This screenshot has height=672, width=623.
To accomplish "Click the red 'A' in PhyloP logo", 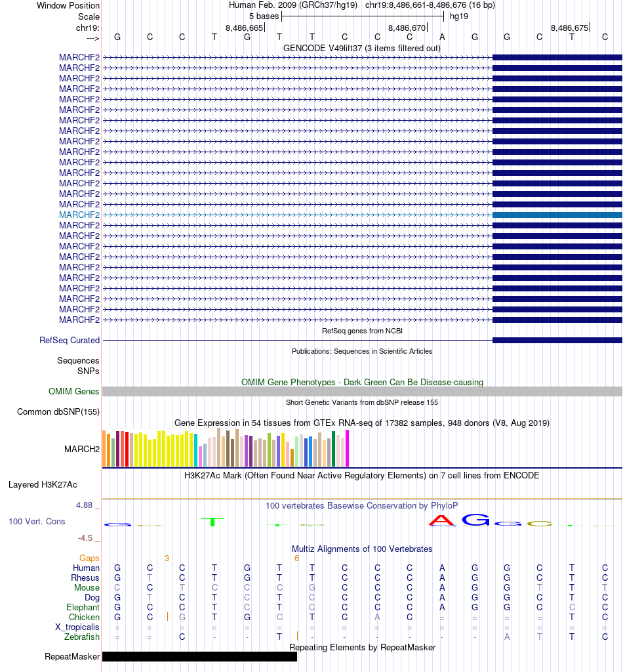I will point(442,520).
